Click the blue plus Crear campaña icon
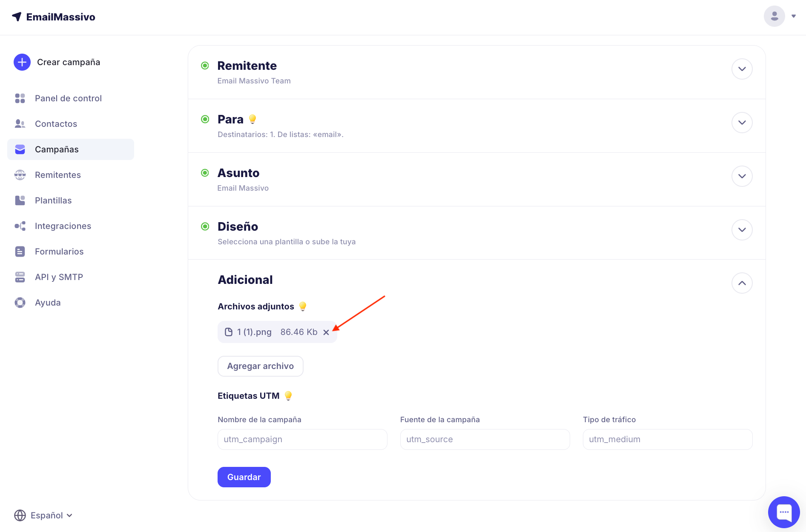Screen dimensions: 806x532 tap(22, 62)
